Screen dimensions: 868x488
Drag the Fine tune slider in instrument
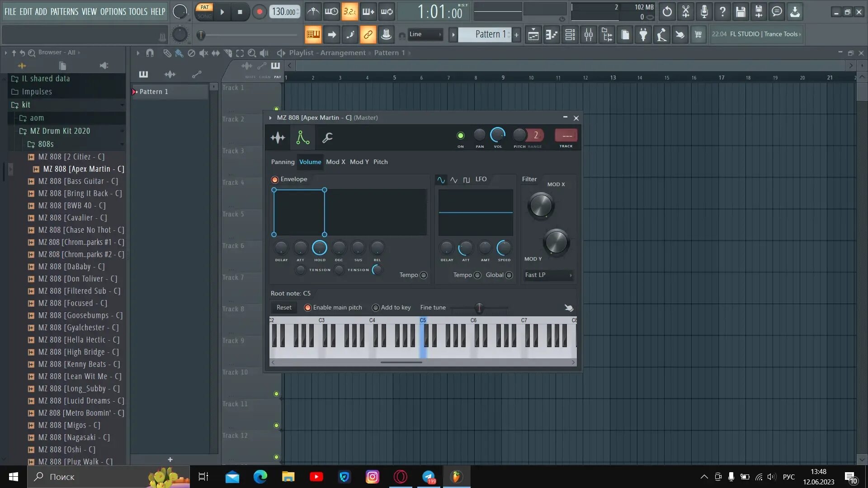pyautogui.click(x=479, y=307)
